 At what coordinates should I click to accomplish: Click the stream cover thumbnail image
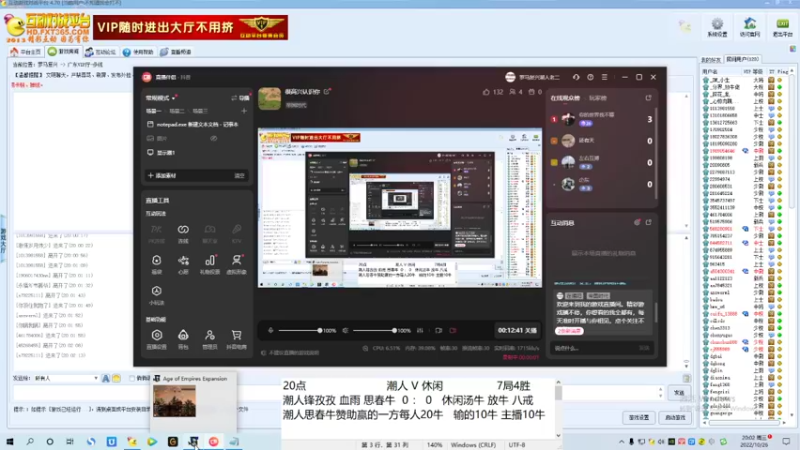click(x=269, y=98)
